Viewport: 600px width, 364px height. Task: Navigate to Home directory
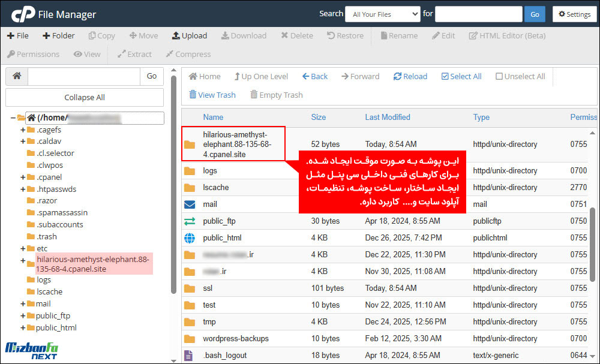pos(204,76)
